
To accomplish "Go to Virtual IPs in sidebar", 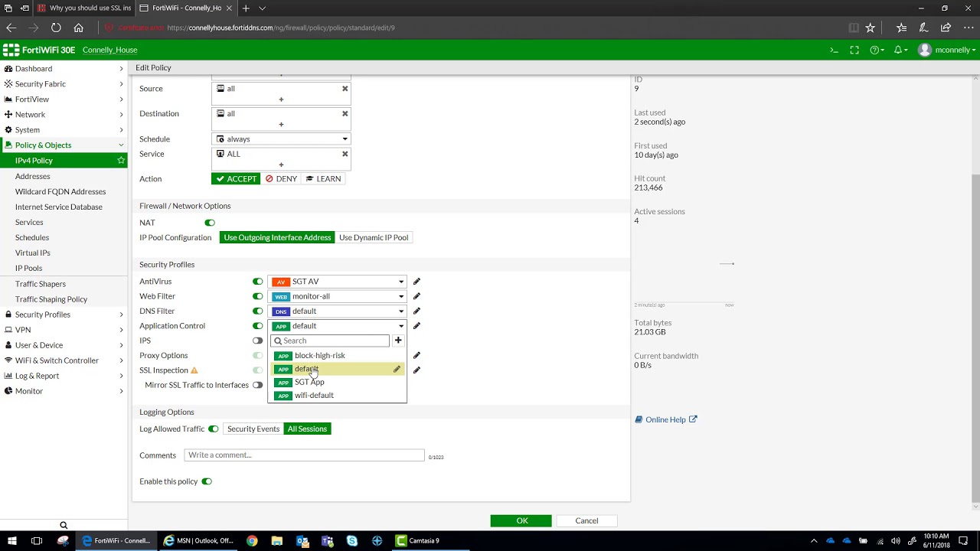I will pyautogui.click(x=33, y=253).
